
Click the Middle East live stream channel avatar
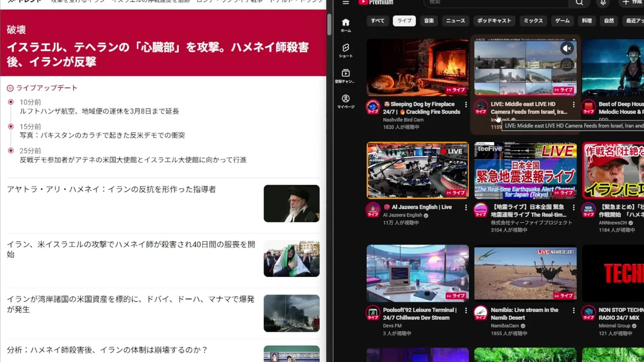(481, 108)
